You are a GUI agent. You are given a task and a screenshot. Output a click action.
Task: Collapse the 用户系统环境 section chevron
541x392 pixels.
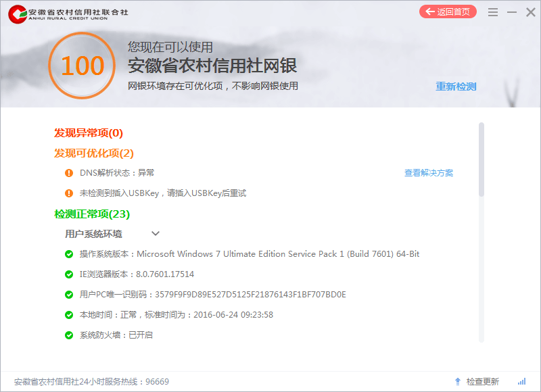[156, 234]
